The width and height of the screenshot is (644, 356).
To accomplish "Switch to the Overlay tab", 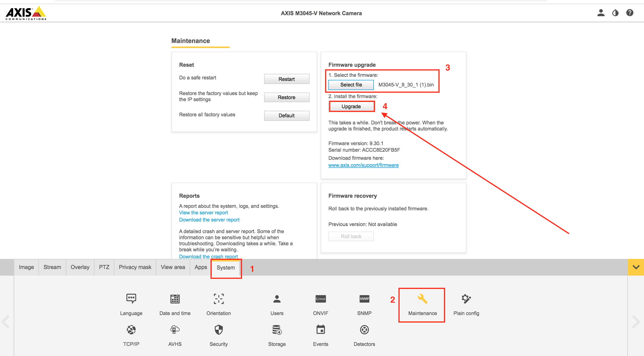I will click(x=80, y=267).
